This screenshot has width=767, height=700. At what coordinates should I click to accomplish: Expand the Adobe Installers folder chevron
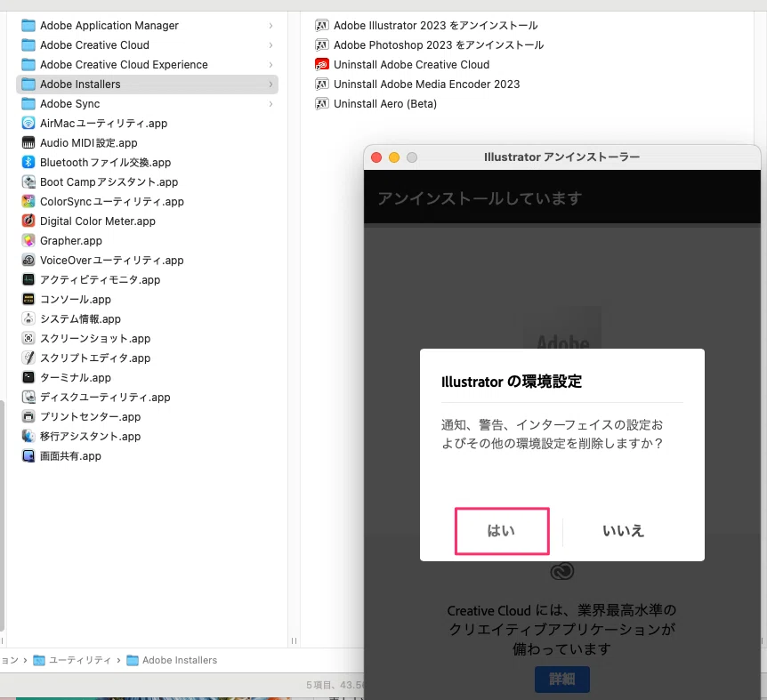coord(270,84)
